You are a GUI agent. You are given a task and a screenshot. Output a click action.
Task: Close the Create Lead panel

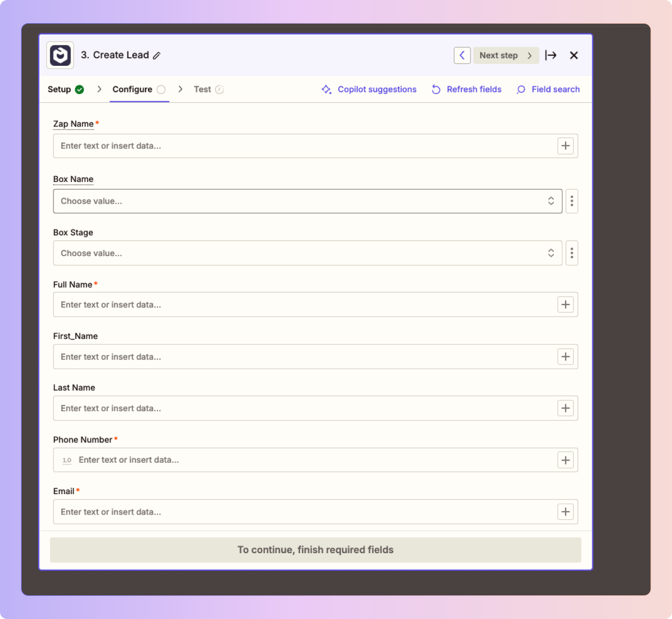pos(574,56)
